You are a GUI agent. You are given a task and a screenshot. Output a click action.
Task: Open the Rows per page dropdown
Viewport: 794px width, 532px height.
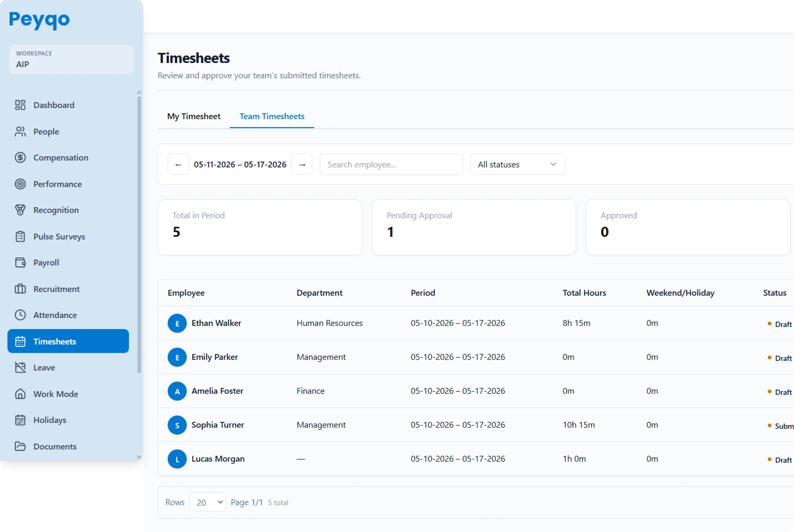[208, 502]
